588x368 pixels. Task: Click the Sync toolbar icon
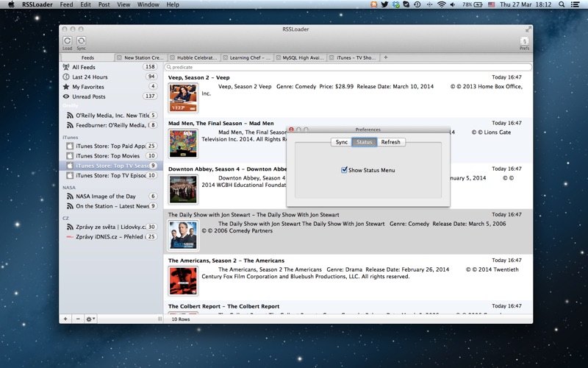[81, 42]
